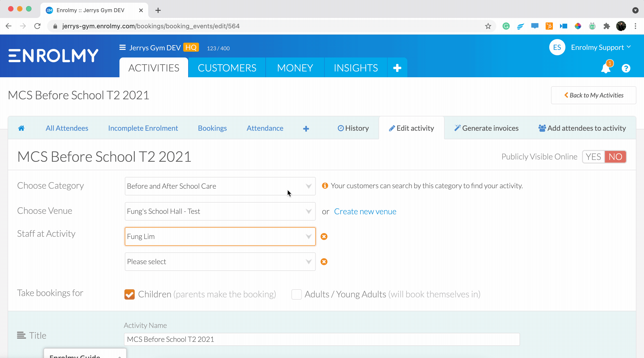Open the All Attendees tab
This screenshot has width=644, height=358.
coord(67,128)
